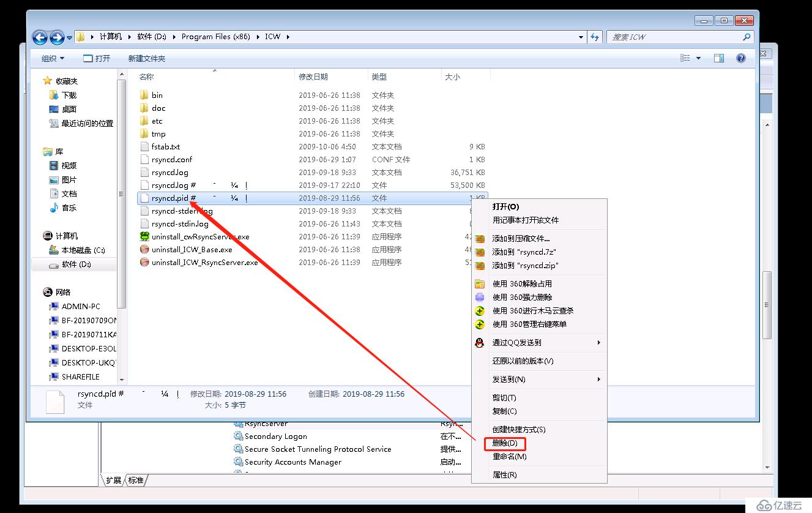
Task: Expand the 发送到 submenu
Action: click(599, 379)
